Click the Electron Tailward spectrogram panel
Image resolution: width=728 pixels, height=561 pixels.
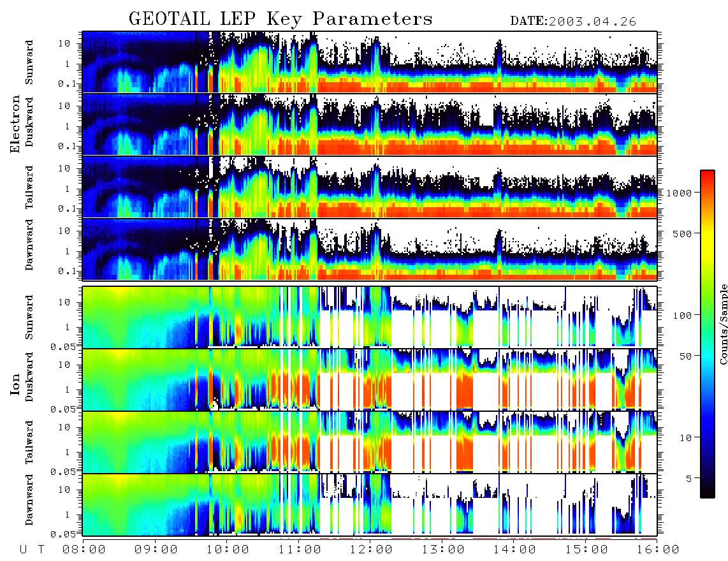pyautogui.click(x=370, y=187)
